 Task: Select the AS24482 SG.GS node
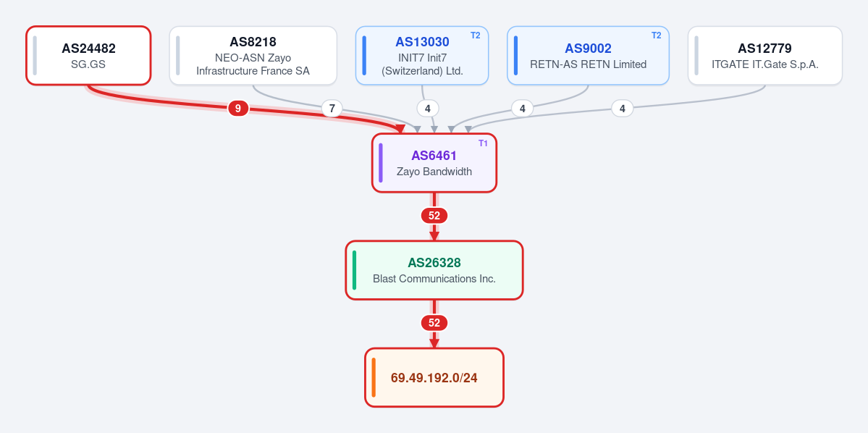[88, 55]
